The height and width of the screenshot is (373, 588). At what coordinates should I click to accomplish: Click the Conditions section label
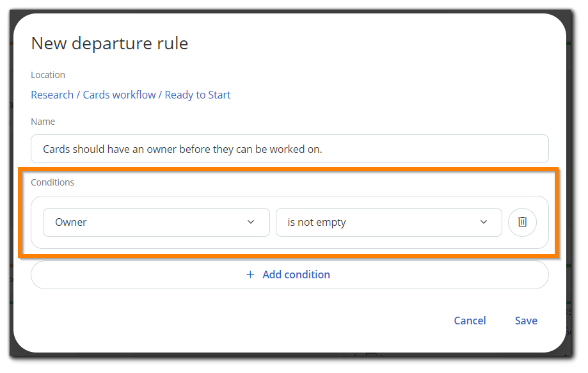[52, 182]
